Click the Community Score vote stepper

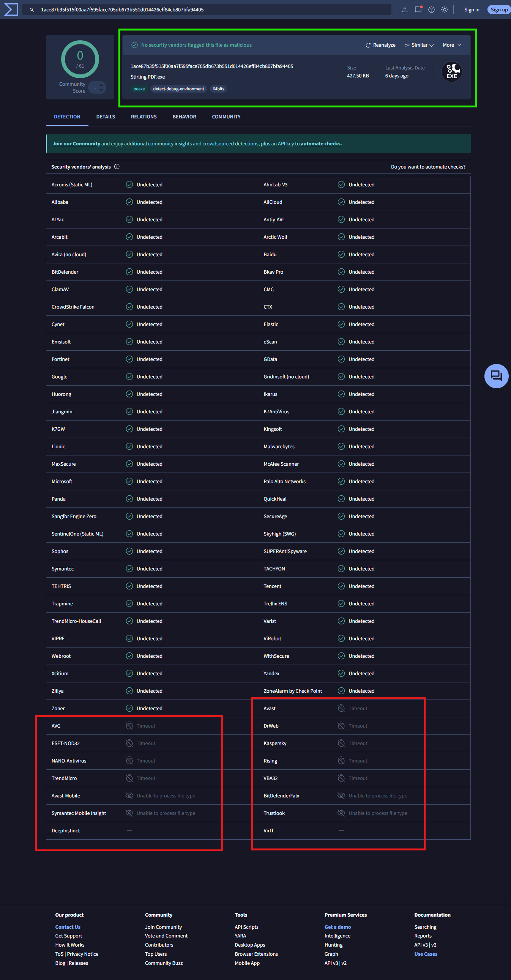[98, 88]
